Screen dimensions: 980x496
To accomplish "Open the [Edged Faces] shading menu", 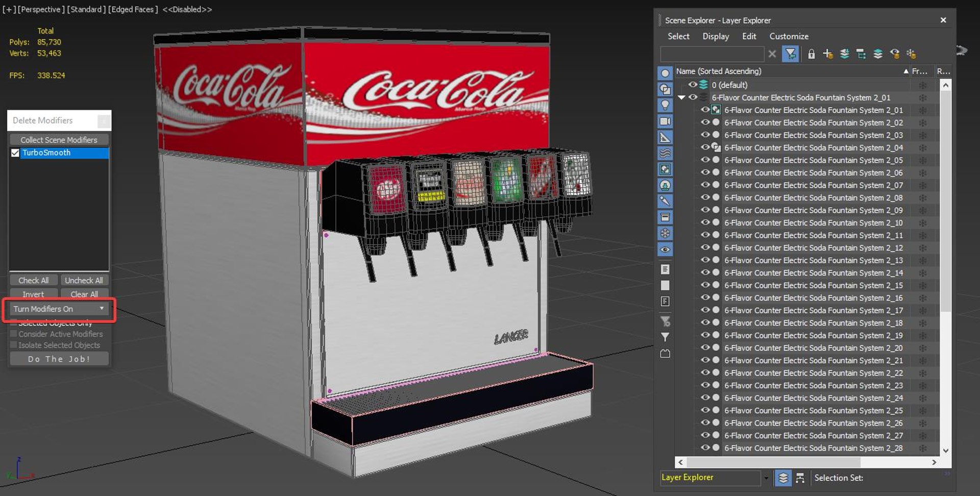I will click(x=133, y=9).
